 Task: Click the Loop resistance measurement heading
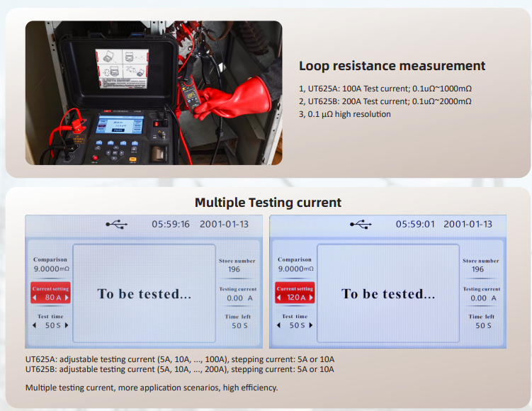392,66
